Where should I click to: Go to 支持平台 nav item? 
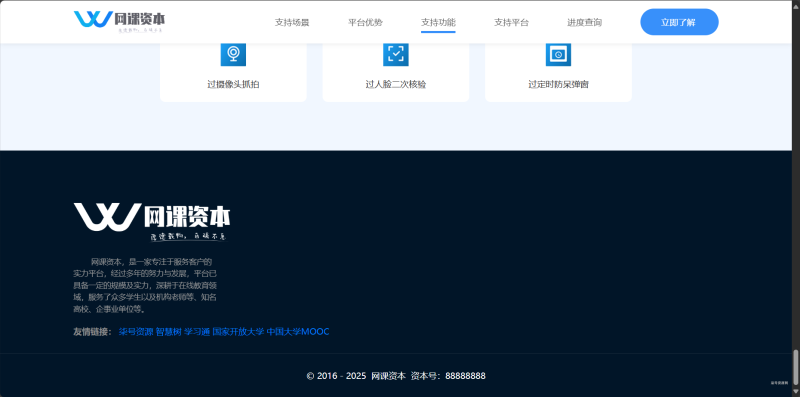tap(511, 22)
